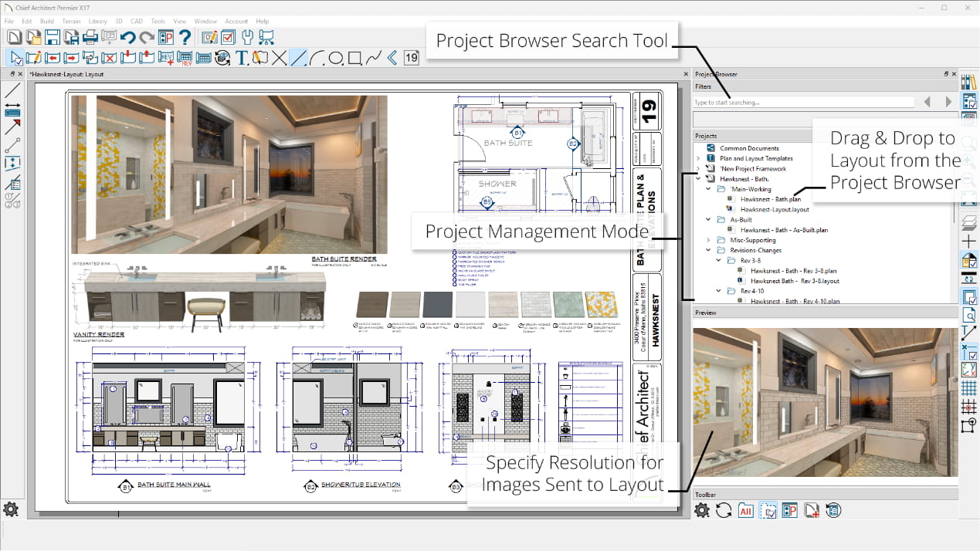Image resolution: width=980 pixels, height=551 pixels.
Task: Activate the Select Objects arrow tool
Action: pyautogui.click(x=15, y=57)
